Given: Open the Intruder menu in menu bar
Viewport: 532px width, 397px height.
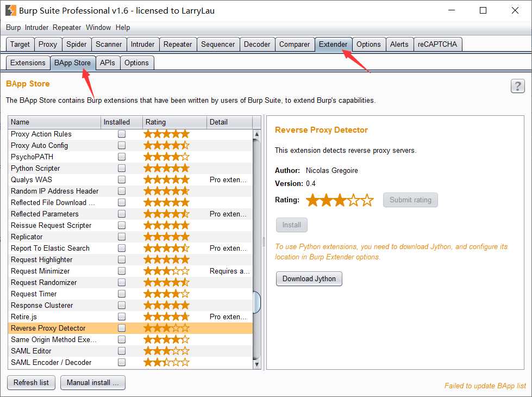Looking at the screenshot, I should [x=36, y=28].
